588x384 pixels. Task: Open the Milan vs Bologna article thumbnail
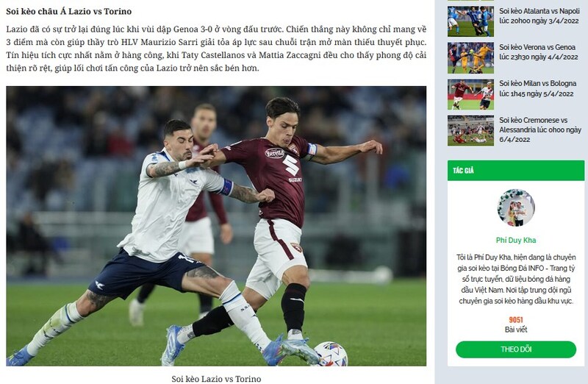(470, 94)
